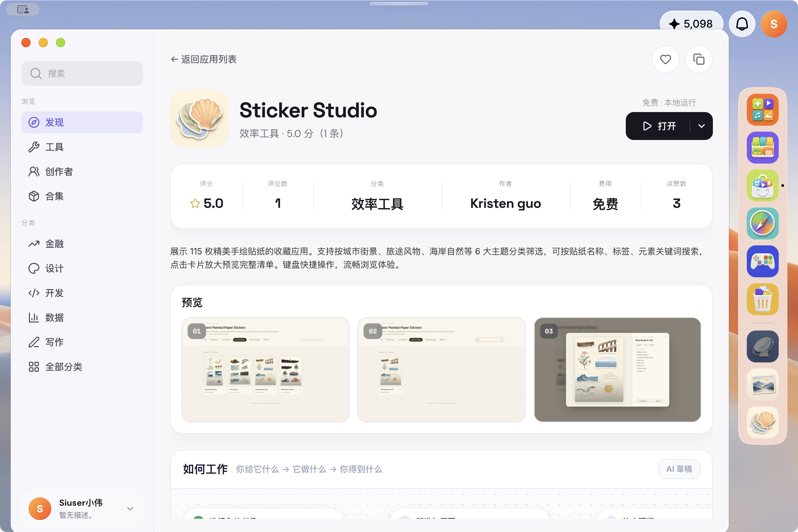This screenshot has height=532, width=798.
Task: Open preview thumbnail 01
Action: coord(265,369)
